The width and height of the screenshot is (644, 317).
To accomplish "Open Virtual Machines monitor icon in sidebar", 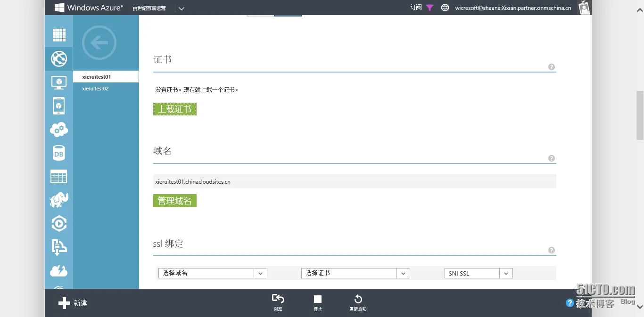I will coord(59,82).
